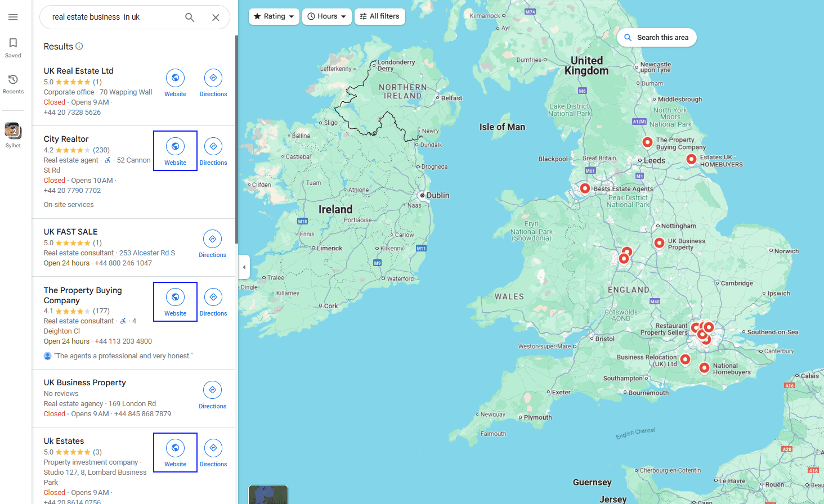Select the UK Real Estate Ltd listing title

(x=79, y=71)
